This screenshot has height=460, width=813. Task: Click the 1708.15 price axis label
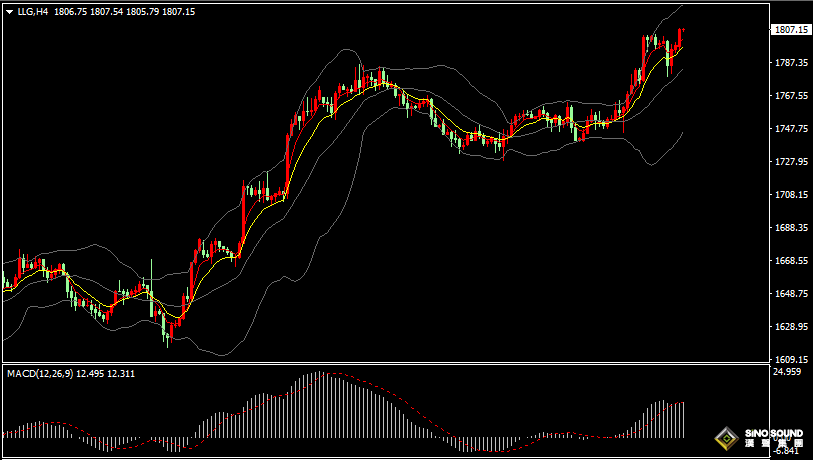[x=790, y=195]
